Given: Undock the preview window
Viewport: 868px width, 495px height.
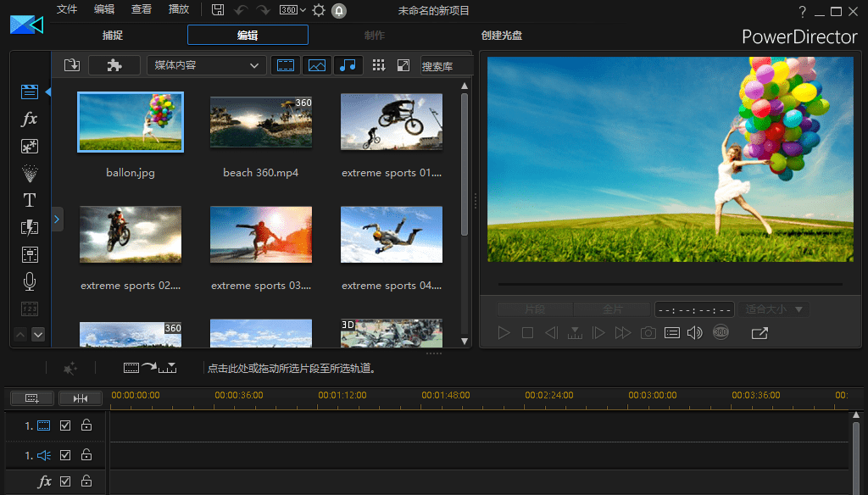Looking at the screenshot, I should [759, 333].
